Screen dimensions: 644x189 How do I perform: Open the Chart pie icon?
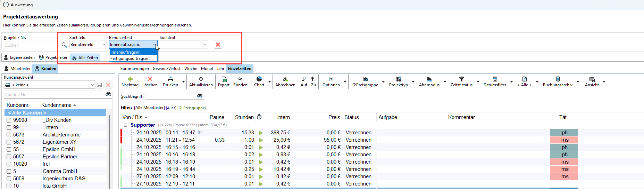click(259, 79)
